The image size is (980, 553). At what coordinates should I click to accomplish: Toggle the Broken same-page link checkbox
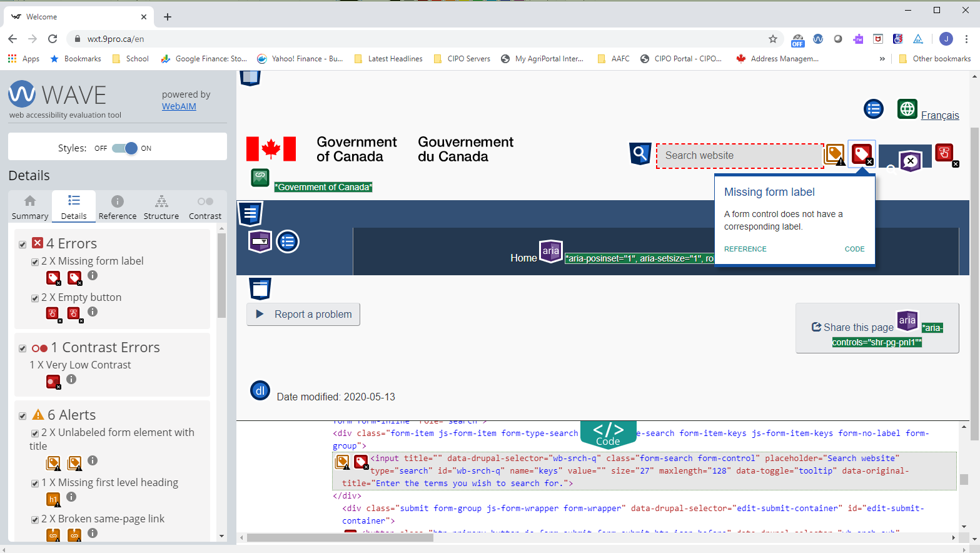click(35, 520)
